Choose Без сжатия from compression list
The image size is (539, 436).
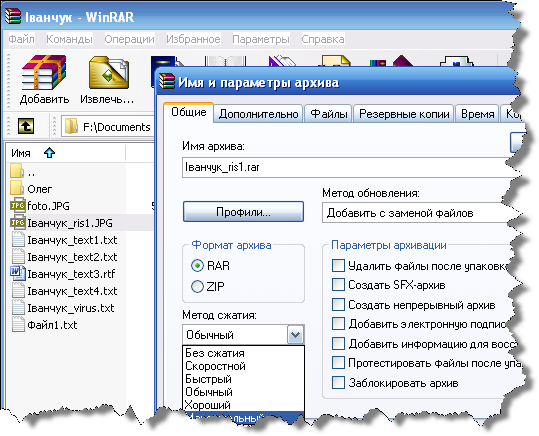point(243,353)
